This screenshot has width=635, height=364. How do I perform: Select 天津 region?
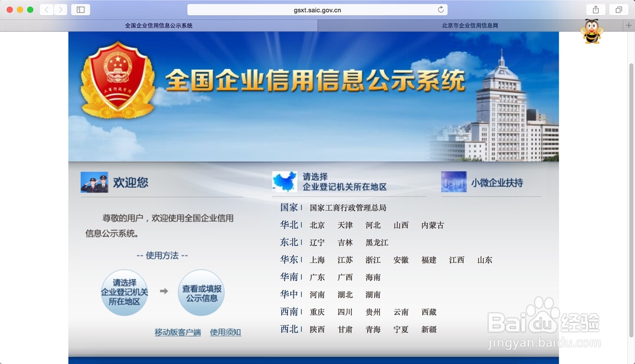(345, 225)
